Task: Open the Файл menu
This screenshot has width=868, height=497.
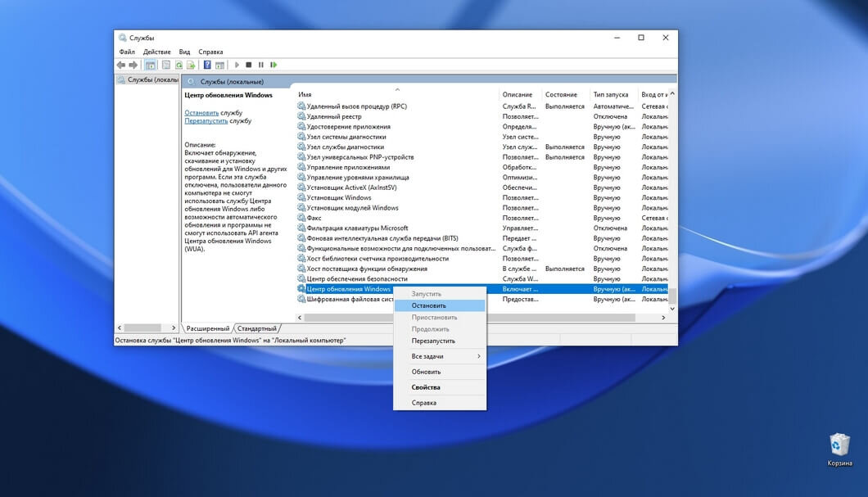Action: (127, 52)
